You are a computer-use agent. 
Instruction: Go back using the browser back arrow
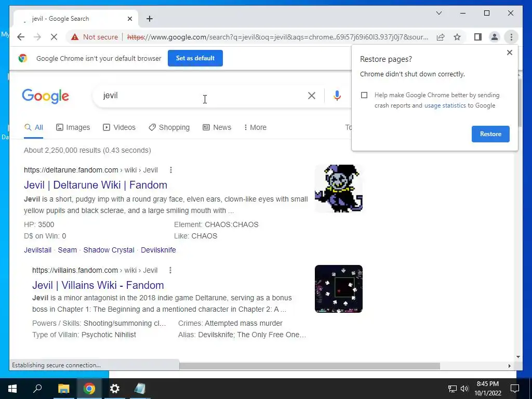(x=21, y=37)
